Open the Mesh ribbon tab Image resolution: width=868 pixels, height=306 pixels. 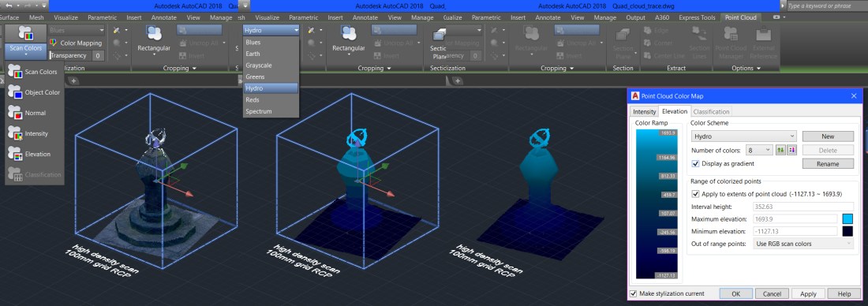pyautogui.click(x=36, y=17)
